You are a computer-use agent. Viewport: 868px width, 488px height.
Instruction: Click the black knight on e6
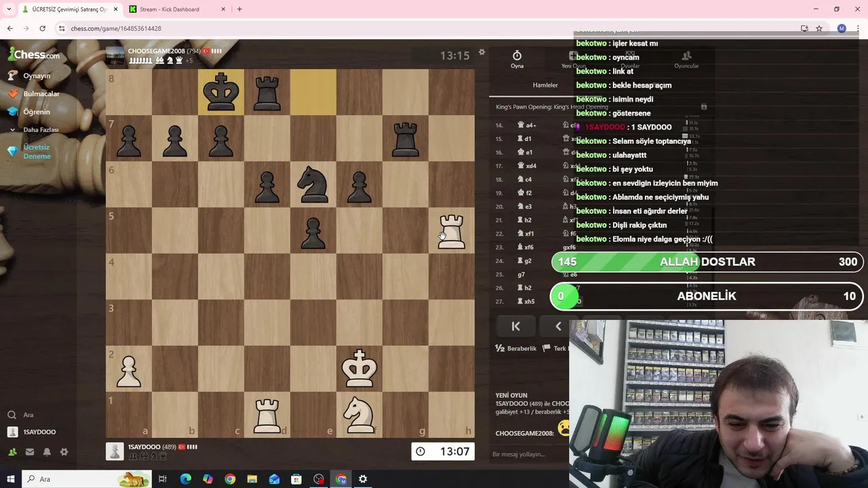tap(313, 184)
